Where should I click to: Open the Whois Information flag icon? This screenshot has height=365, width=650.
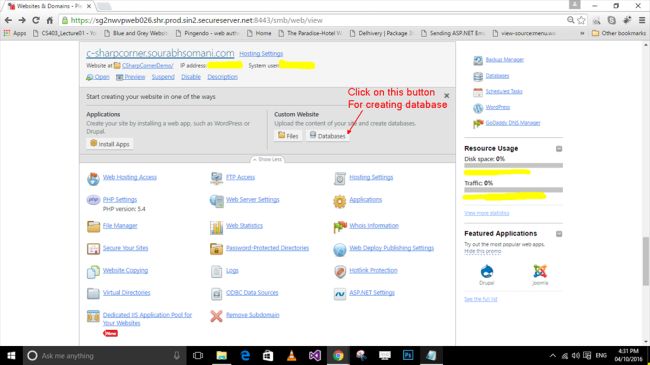coord(340,226)
